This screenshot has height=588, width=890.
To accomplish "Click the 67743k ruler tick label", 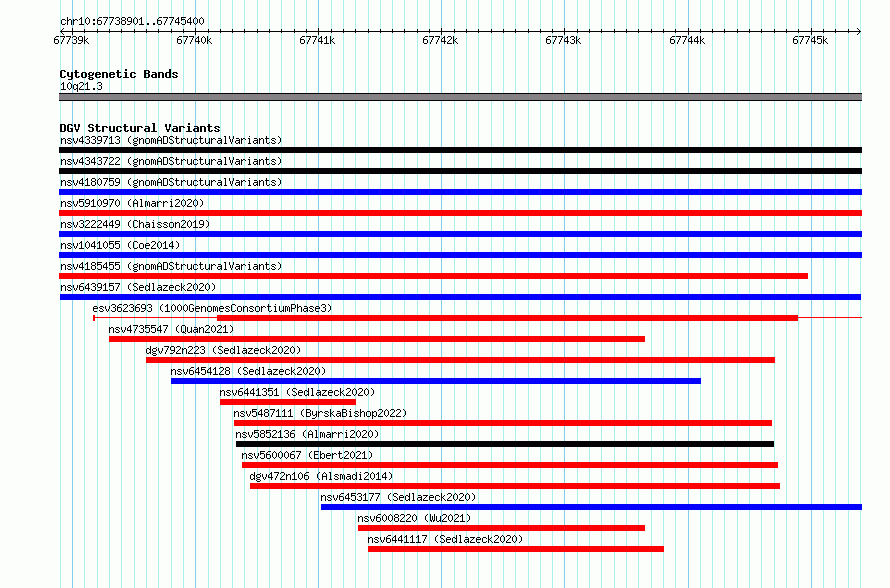I will (x=563, y=40).
